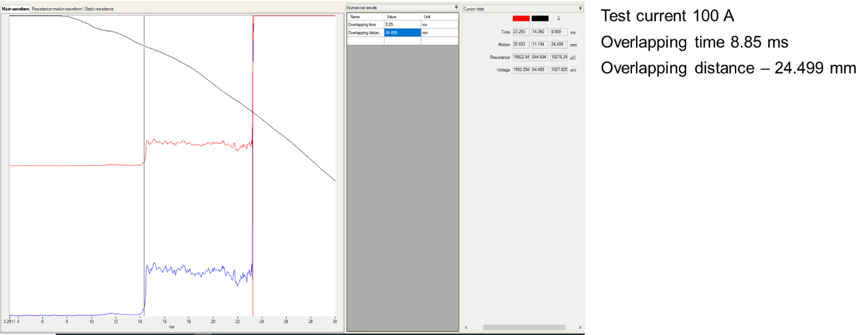
Task: Pin the Numerical results panel
Action: (456, 8)
